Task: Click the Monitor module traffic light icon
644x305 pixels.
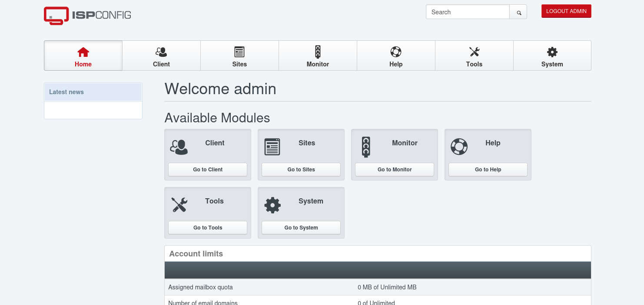Action: pyautogui.click(x=365, y=147)
